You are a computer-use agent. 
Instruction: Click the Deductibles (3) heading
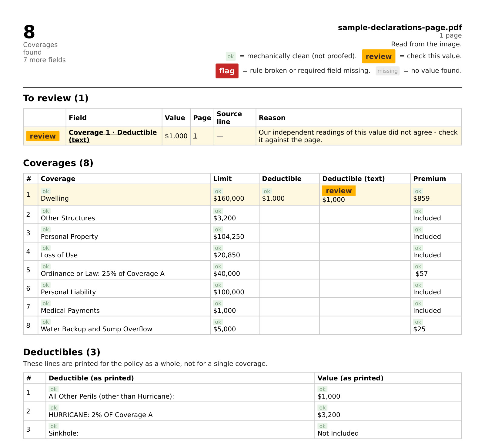pos(62,352)
